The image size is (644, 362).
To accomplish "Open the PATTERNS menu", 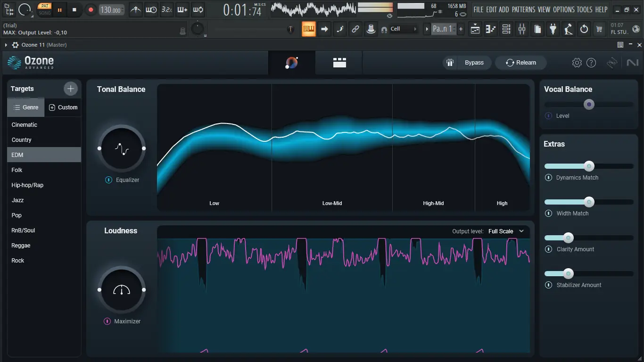I will click(523, 9).
